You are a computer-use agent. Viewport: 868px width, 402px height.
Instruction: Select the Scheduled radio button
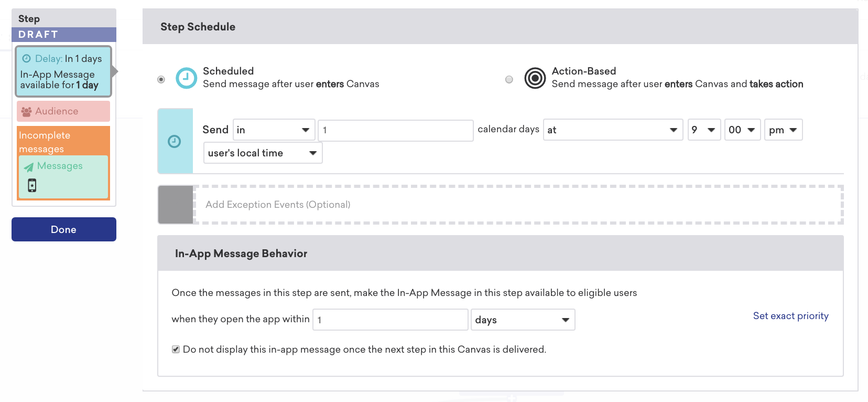coord(161,79)
